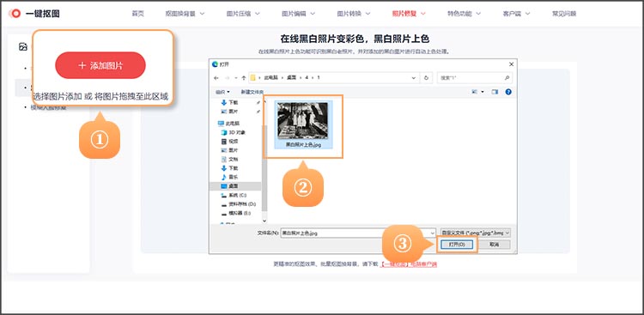Click the 一键抠图 logo icon
The width and height of the screenshot is (644, 315).
tap(15, 14)
